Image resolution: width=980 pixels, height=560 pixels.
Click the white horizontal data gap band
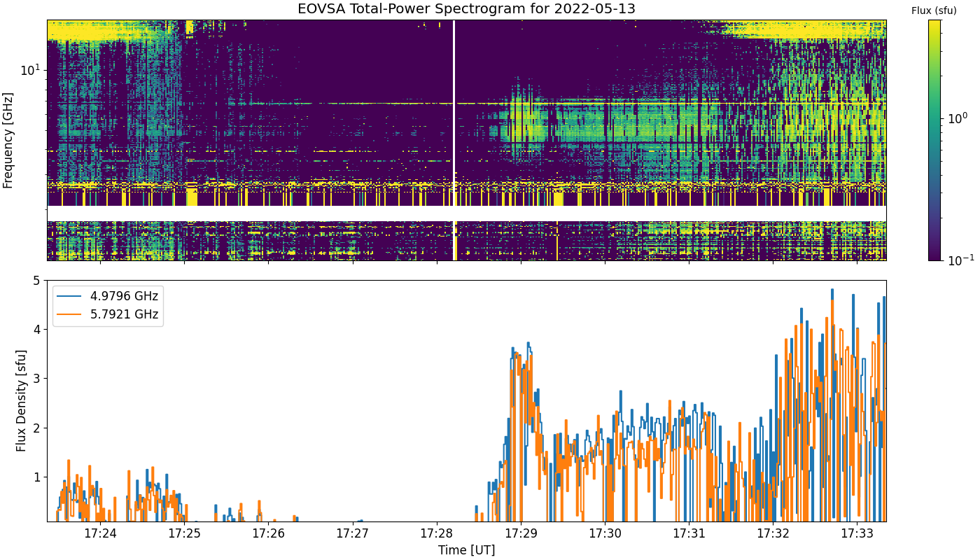[466, 213]
